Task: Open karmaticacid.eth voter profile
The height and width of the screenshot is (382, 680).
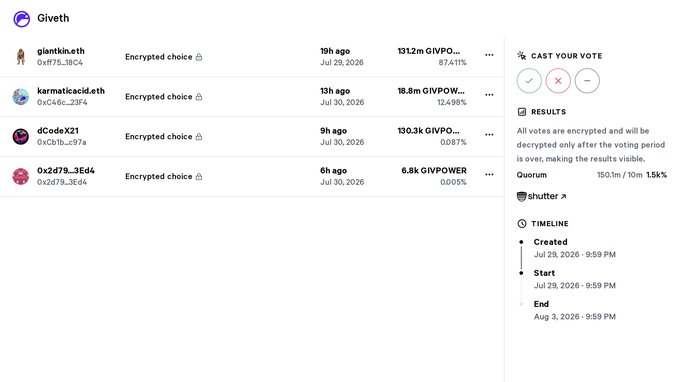Action: pos(71,91)
